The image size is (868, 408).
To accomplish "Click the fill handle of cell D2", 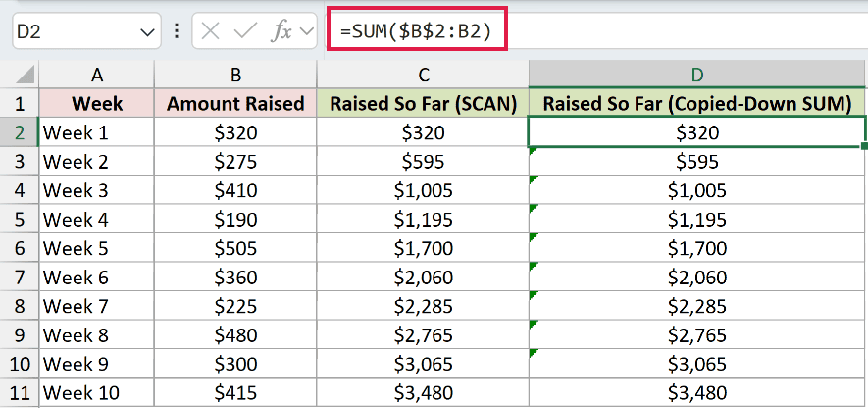I will pos(864,145).
